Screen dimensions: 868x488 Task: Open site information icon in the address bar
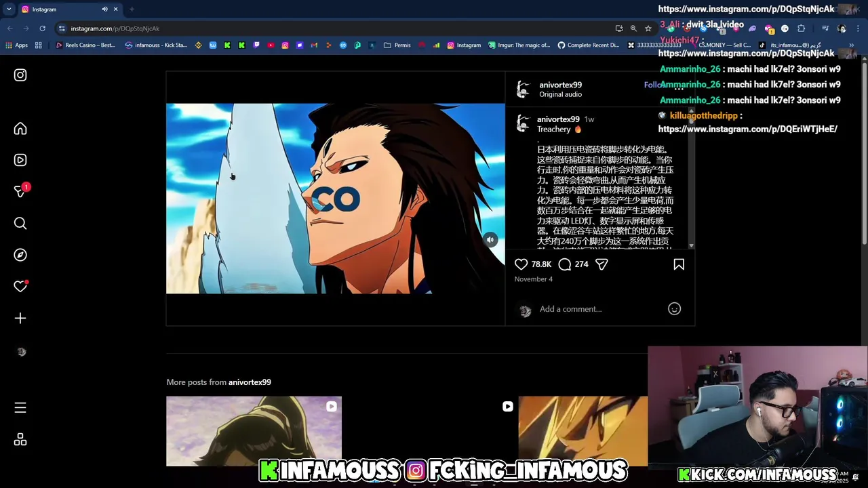pyautogui.click(x=62, y=28)
